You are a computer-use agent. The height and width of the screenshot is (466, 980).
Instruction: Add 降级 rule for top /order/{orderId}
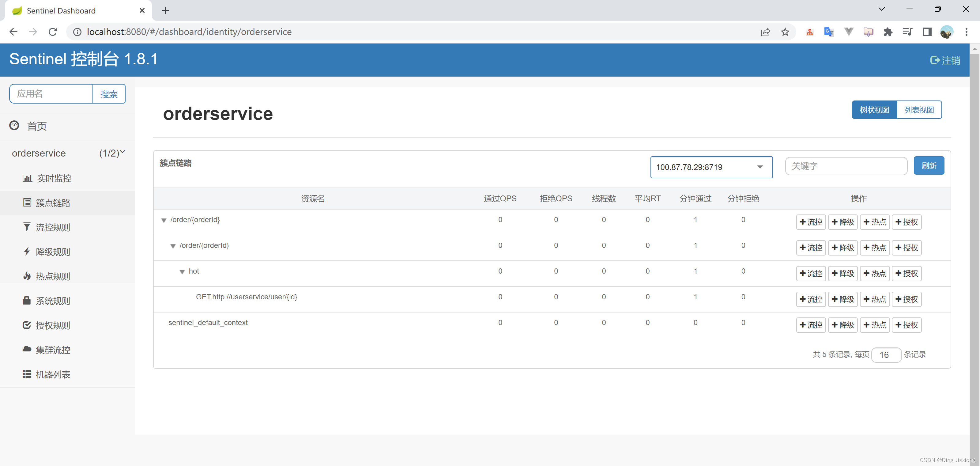click(x=843, y=222)
